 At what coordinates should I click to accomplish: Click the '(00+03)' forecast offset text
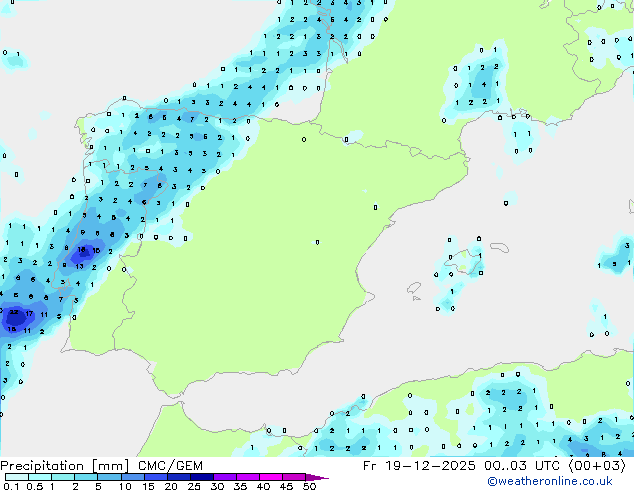[x=597, y=466]
